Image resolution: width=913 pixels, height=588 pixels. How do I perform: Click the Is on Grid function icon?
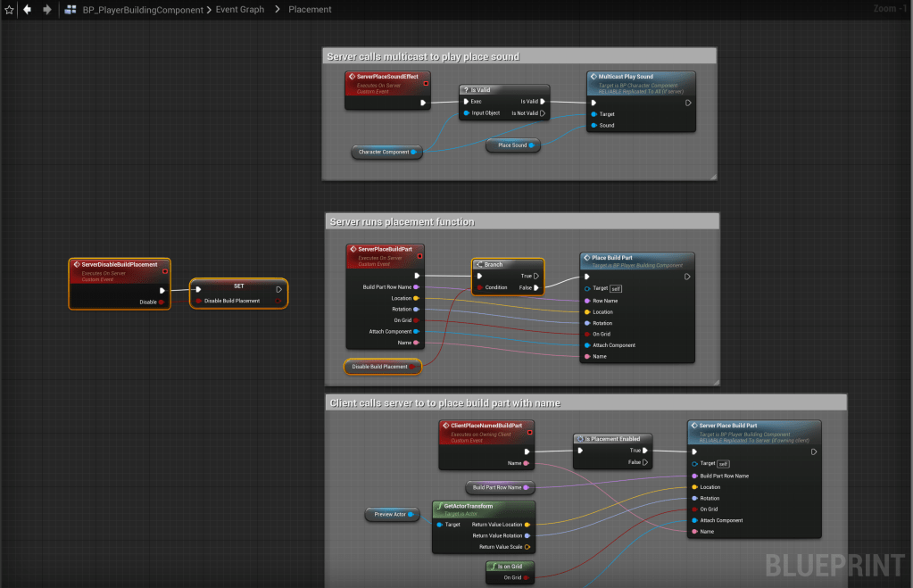(493, 566)
